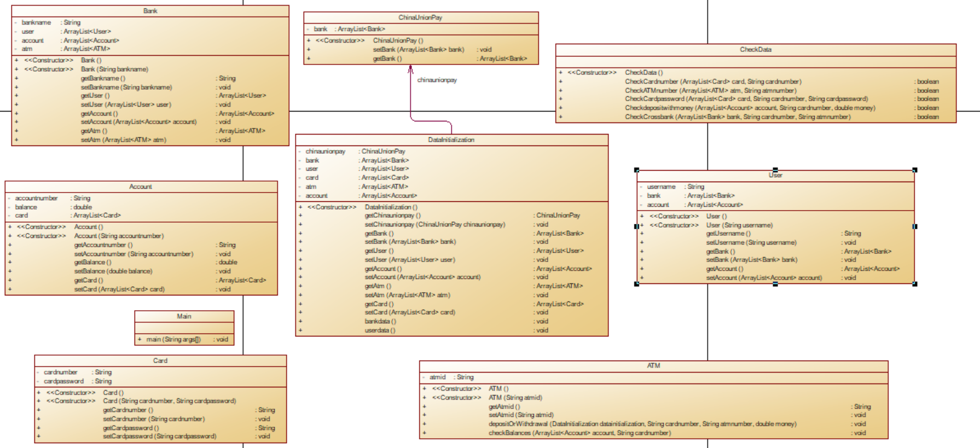Select User (String username) constructor
Viewport: 980px width, 448px height.
point(739,225)
